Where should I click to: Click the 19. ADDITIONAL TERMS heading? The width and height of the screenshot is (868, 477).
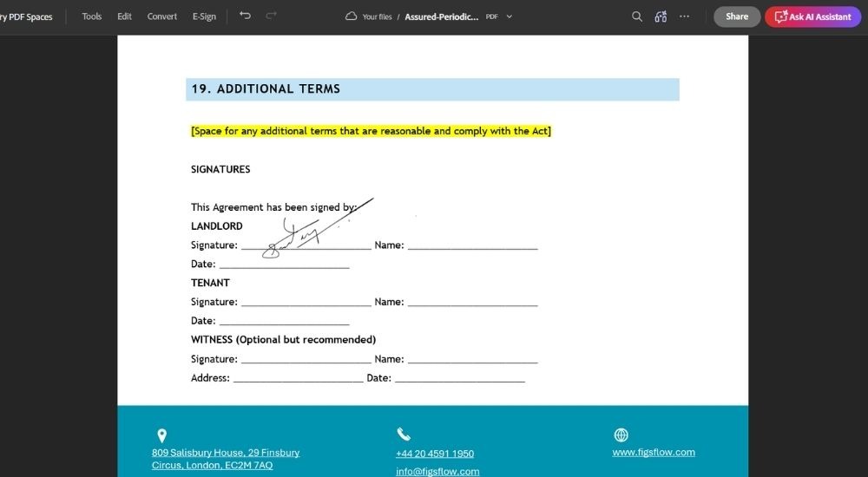point(266,88)
